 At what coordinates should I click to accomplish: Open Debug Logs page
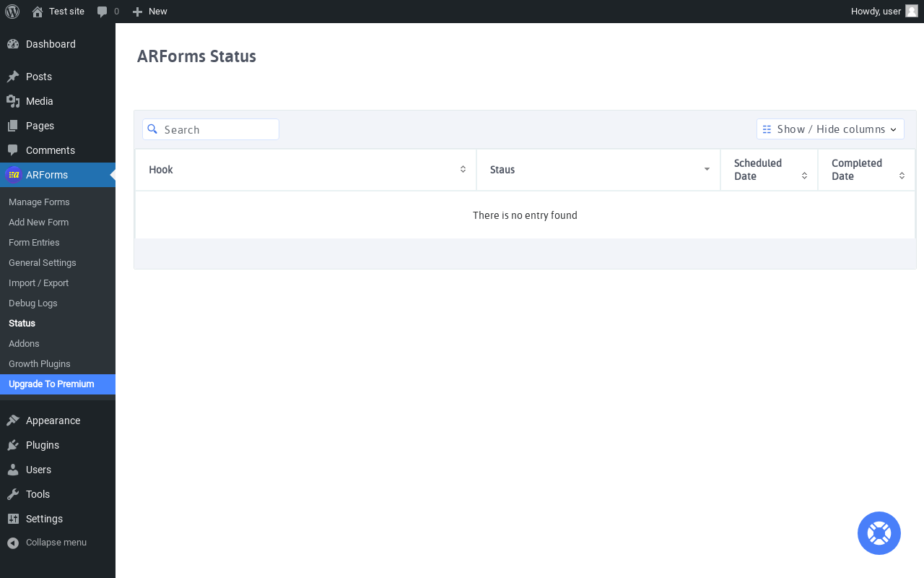(x=33, y=303)
